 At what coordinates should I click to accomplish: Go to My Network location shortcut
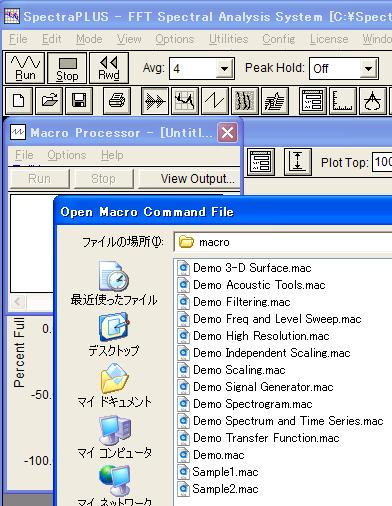(114, 486)
